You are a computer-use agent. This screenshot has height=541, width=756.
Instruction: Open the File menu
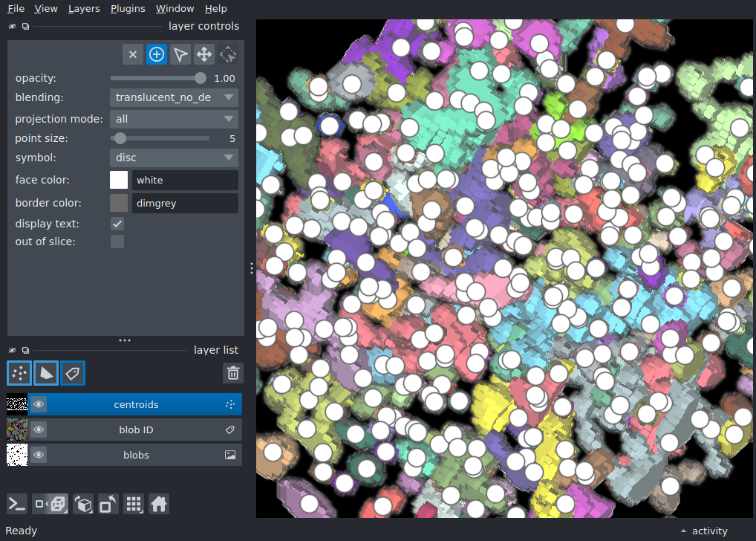16,9
